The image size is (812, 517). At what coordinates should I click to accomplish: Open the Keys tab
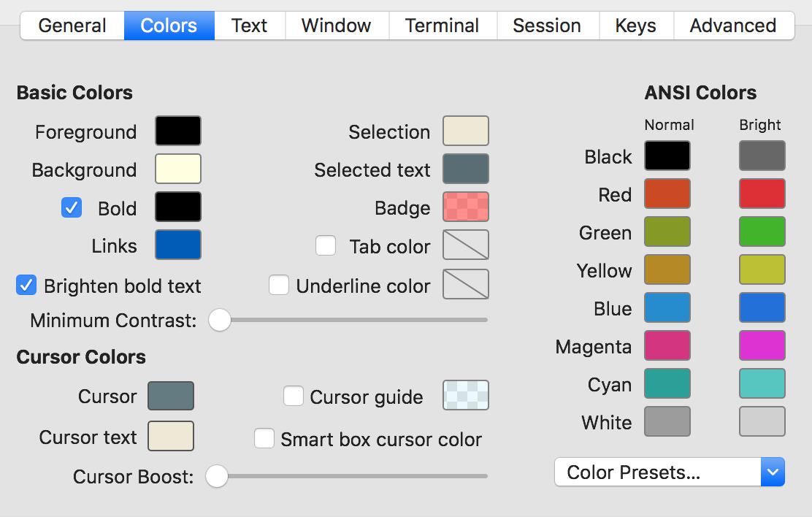pos(635,26)
